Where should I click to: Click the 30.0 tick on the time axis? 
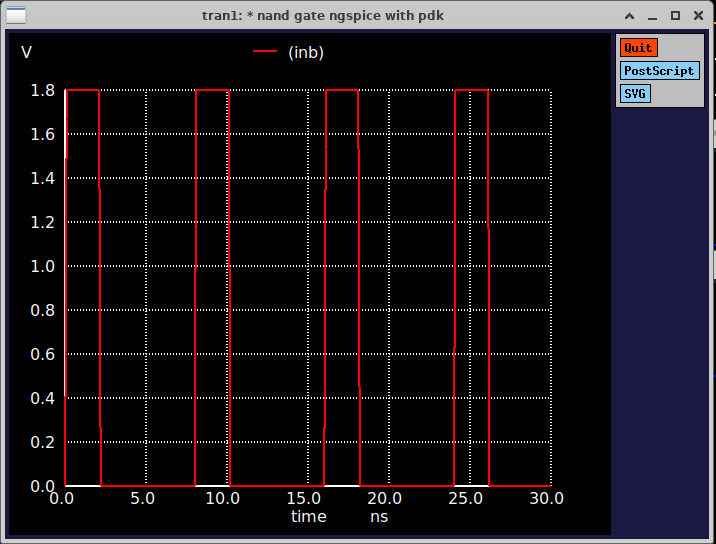coord(547,498)
